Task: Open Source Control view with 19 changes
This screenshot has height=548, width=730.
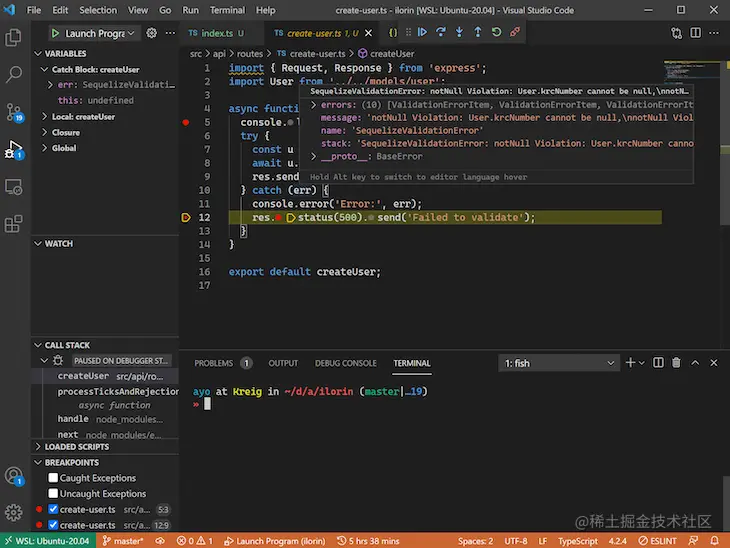Action: pos(14,112)
